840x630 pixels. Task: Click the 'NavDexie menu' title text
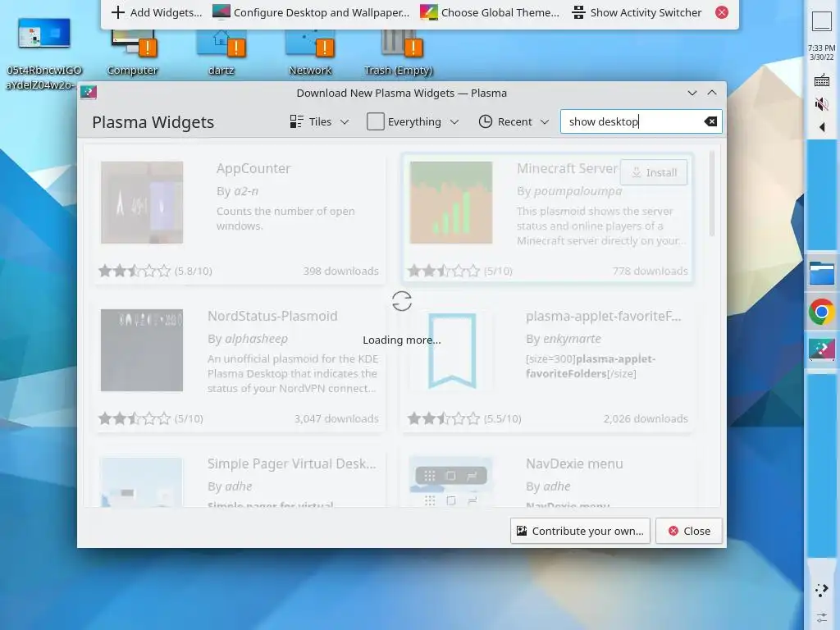574,464
